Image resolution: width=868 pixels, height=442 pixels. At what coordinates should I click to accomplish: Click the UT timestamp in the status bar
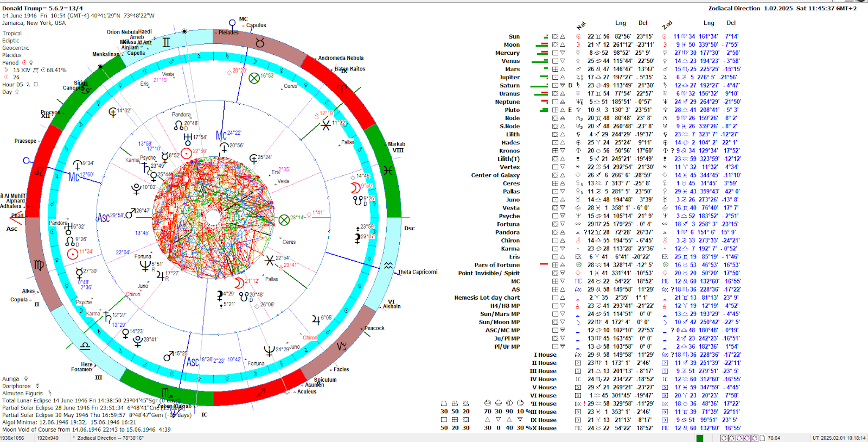point(839,438)
